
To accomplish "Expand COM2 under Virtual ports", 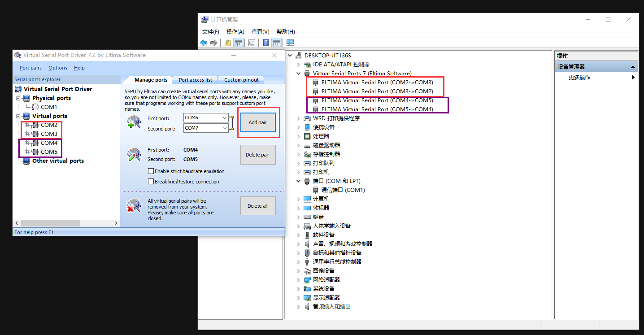I will (26, 125).
